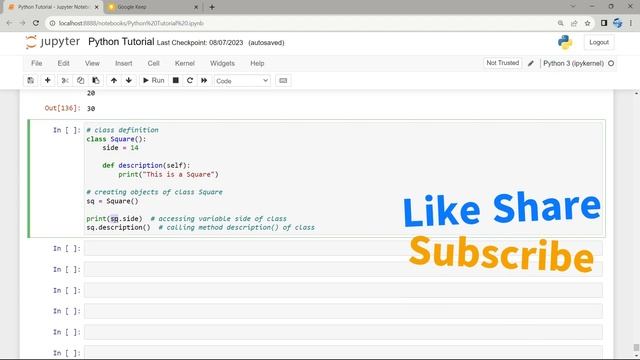Open a new browser tab
The width and height of the screenshot is (640, 360).
[212, 7]
